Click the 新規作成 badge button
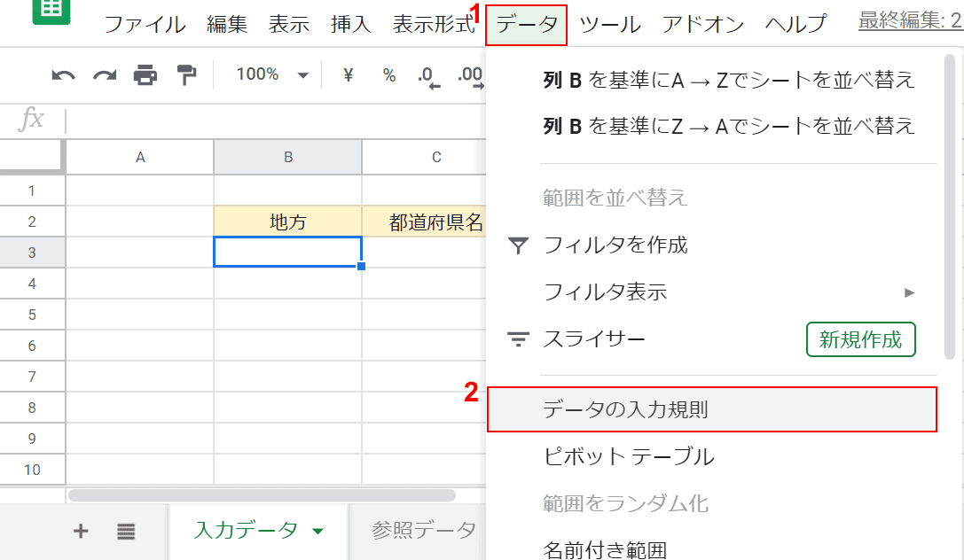Screen dimensions: 964x560 [861, 339]
